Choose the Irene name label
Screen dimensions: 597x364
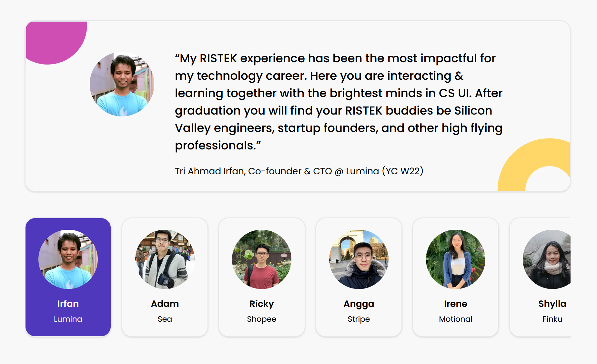[x=455, y=304]
